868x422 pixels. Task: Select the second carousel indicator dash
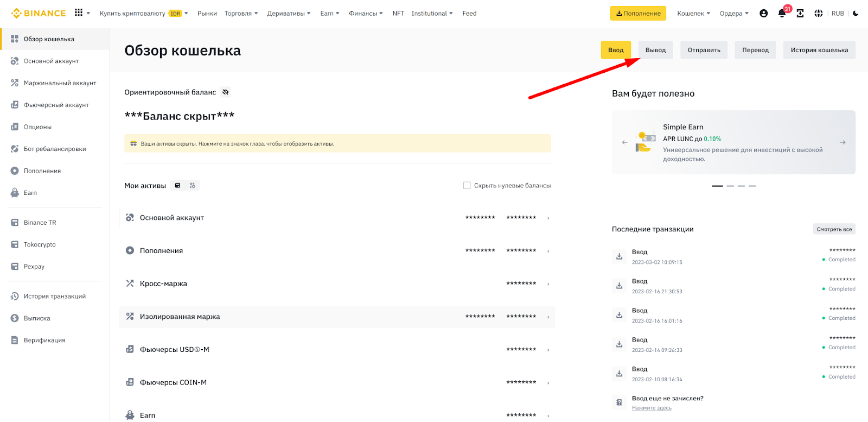[x=730, y=186]
